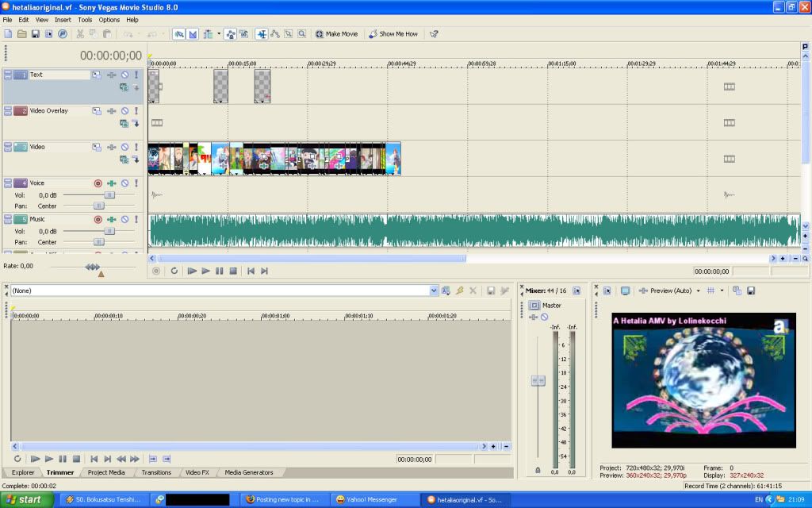Minimize the Music track using its collapse button

tap(7, 219)
